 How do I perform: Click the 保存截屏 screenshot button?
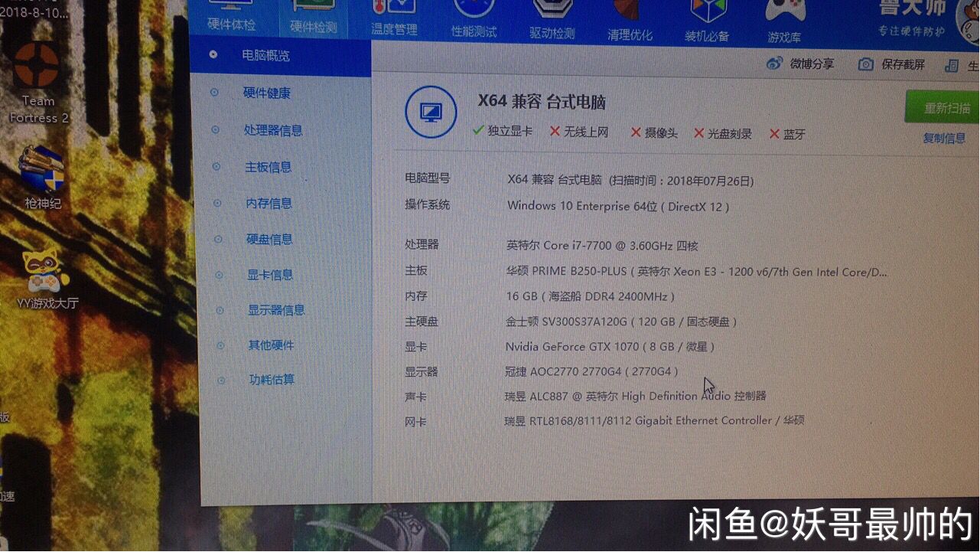(x=891, y=65)
